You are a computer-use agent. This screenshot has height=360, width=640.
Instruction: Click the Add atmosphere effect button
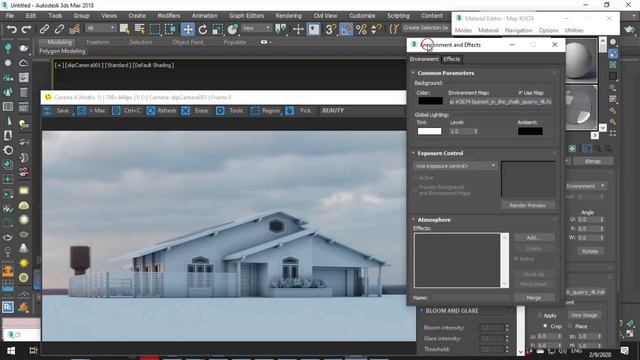[x=534, y=238]
